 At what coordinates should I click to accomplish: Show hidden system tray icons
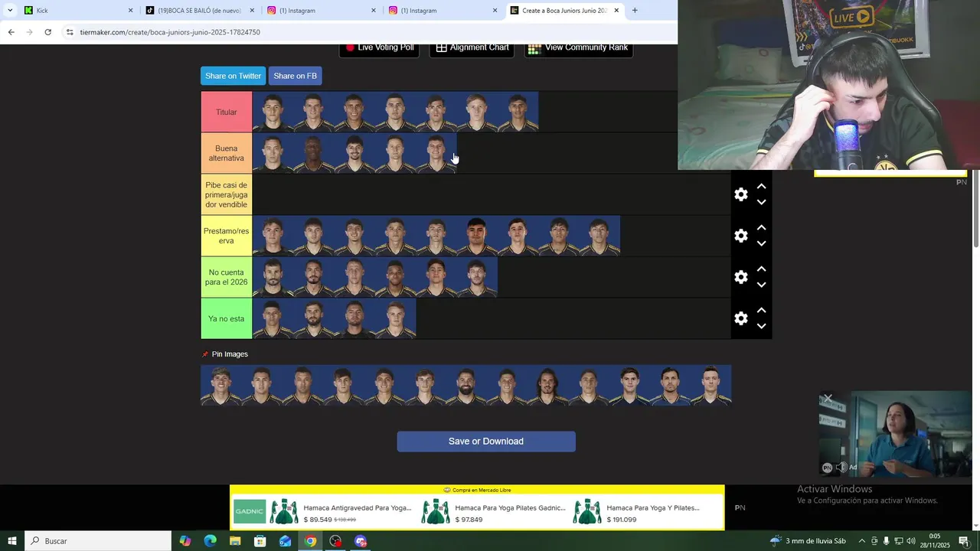(862, 541)
